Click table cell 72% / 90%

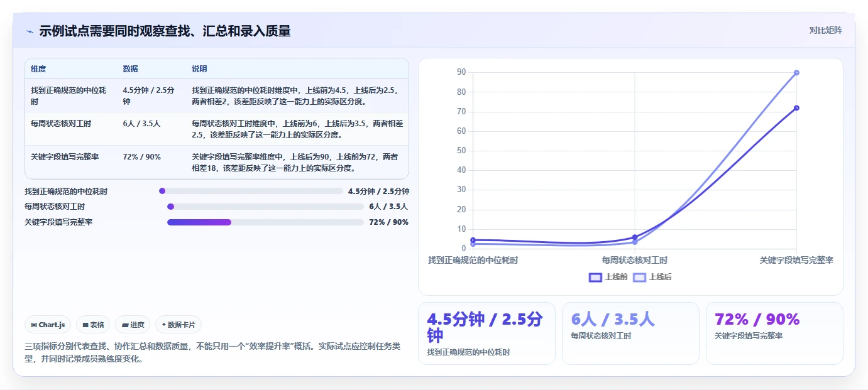click(x=142, y=157)
